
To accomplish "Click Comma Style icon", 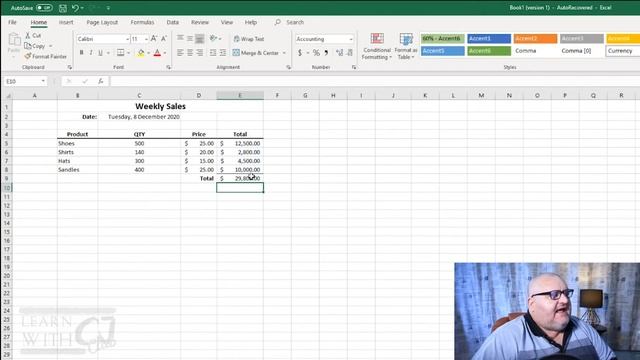I will pos(326,53).
